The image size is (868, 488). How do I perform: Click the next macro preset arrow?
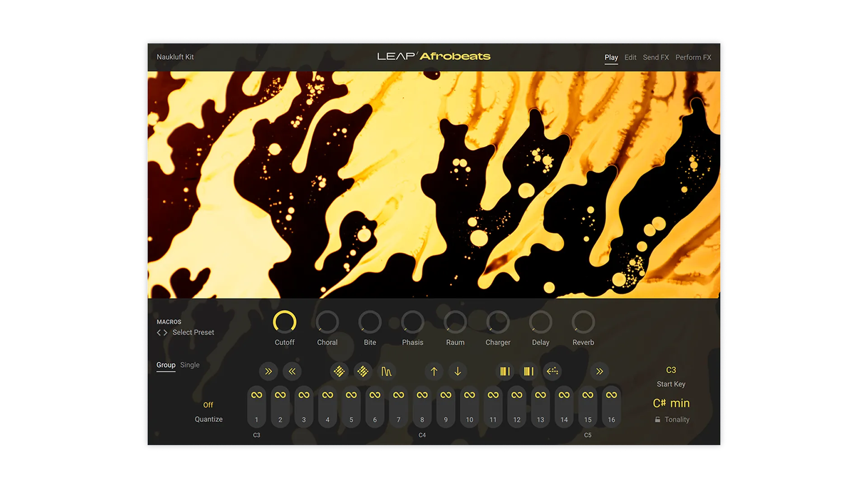coord(165,333)
